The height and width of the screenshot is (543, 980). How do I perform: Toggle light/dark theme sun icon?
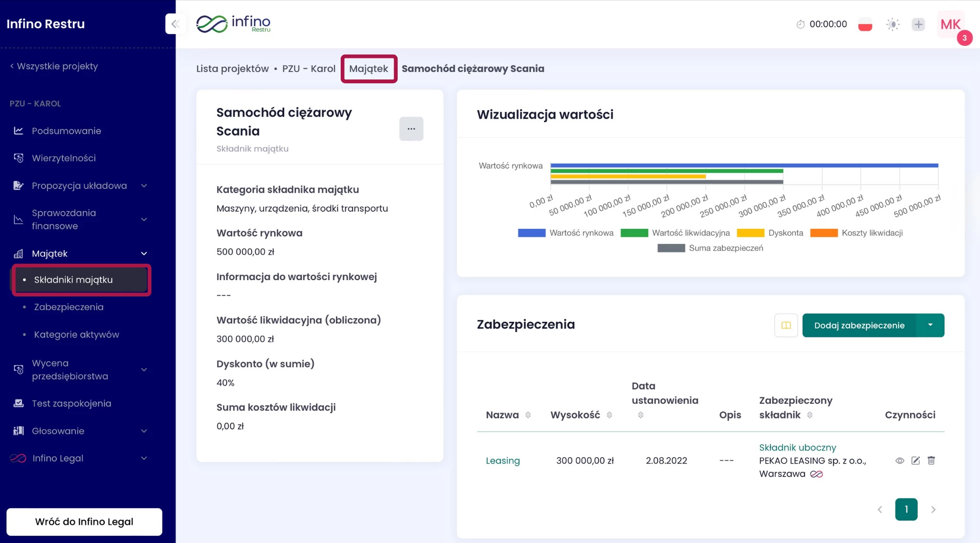(x=892, y=24)
